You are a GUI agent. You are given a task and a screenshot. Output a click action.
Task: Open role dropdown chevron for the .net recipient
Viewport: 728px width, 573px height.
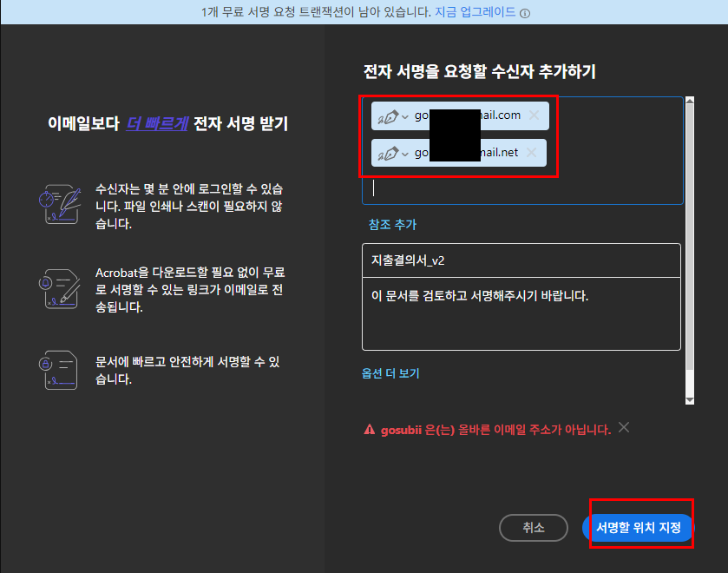tap(405, 154)
